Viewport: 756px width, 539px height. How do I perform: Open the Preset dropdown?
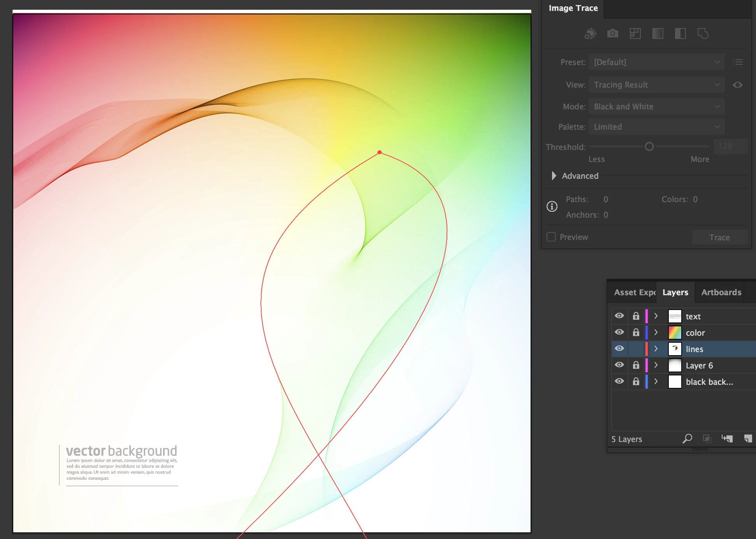point(656,62)
